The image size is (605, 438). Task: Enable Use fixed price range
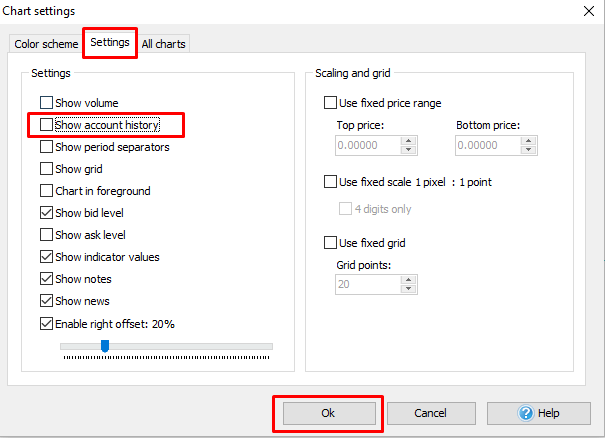click(x=331, y=103)
